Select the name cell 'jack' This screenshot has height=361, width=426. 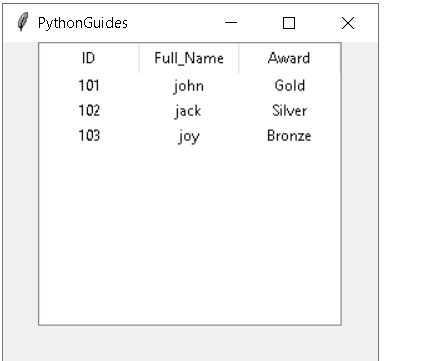(x=188, y=111)
